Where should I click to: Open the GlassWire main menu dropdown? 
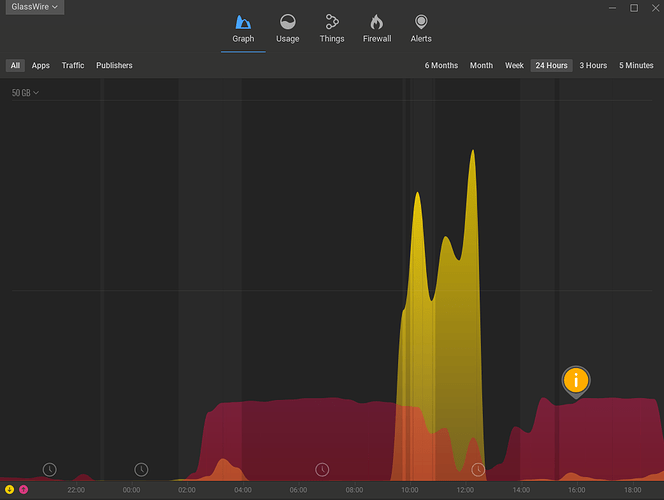34,7
